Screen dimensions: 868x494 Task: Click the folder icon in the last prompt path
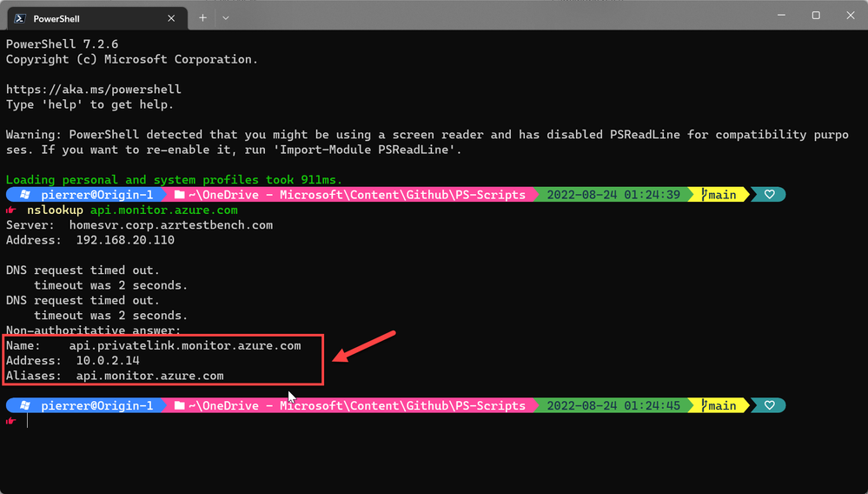coord(179,405)
